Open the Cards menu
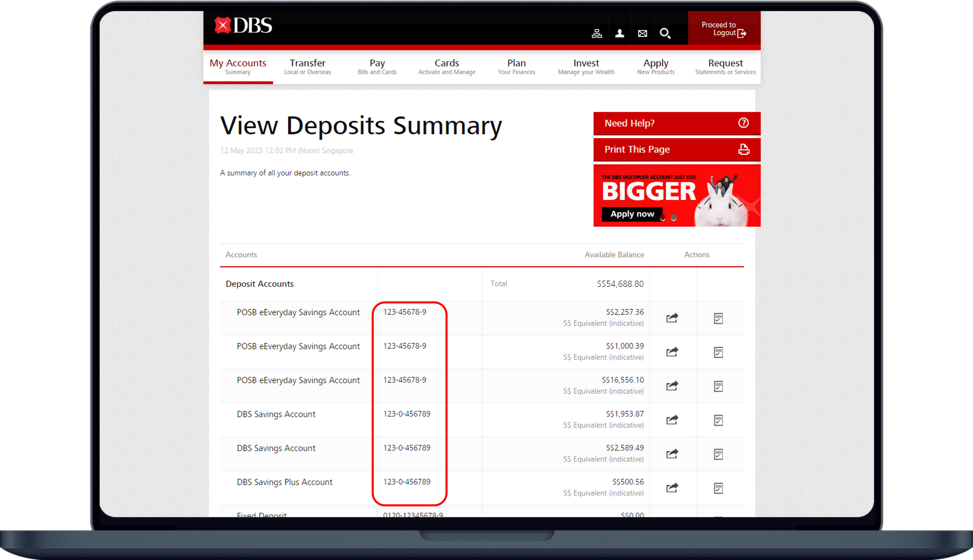 [446, 67]
